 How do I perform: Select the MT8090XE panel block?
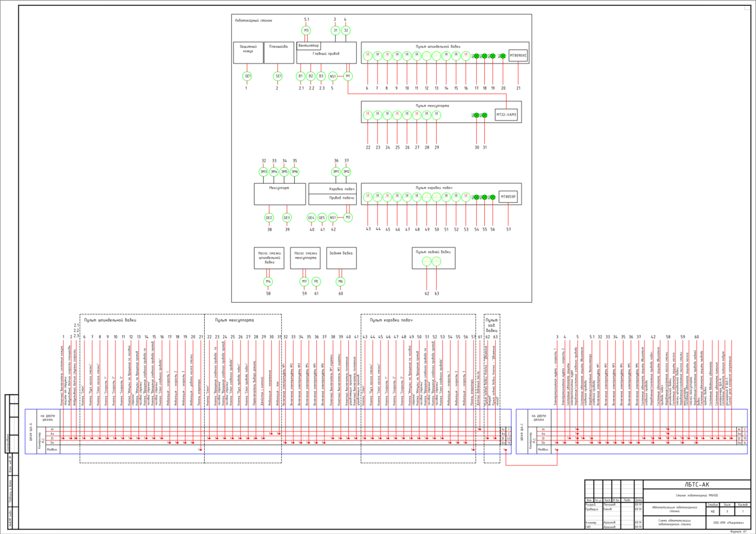point(518,55)
